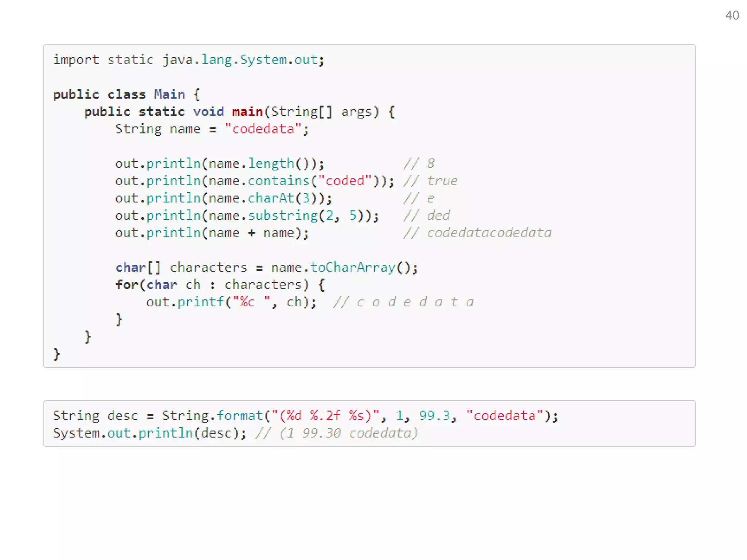Click the "coded" string in contains call
This screenshot has width=747, height=560.
(344, 181)
